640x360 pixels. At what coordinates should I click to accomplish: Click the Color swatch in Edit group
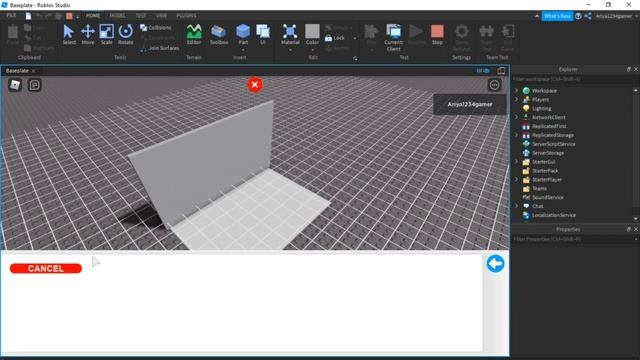pyautogui.click(x=312, y=31)
